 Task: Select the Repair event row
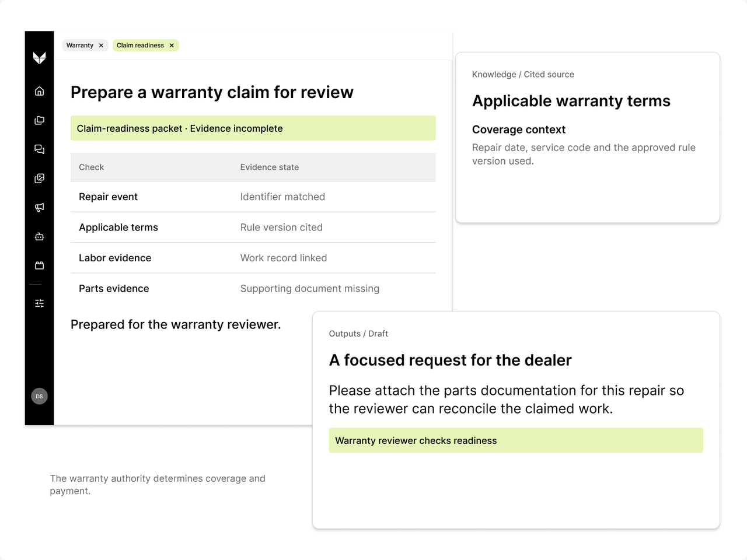(253, 197)
